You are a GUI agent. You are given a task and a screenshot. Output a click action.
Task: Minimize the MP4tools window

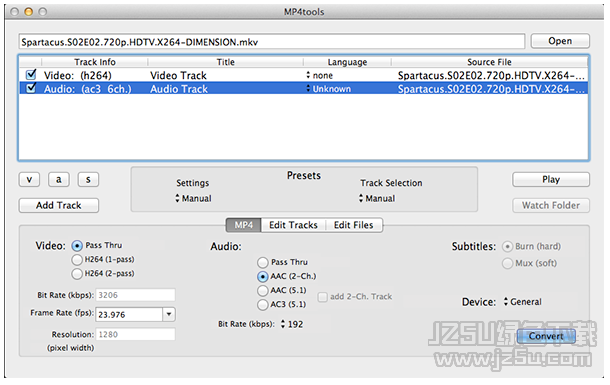(28, 12)
